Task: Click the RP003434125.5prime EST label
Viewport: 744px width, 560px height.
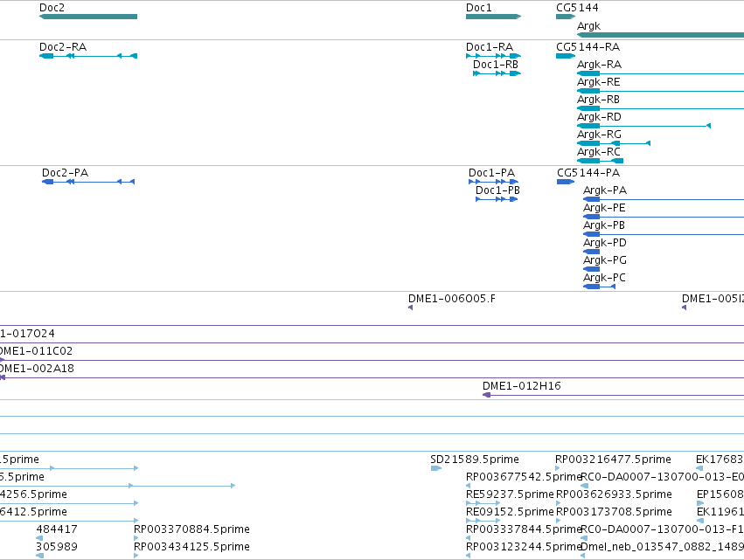Action: [191, 547]
